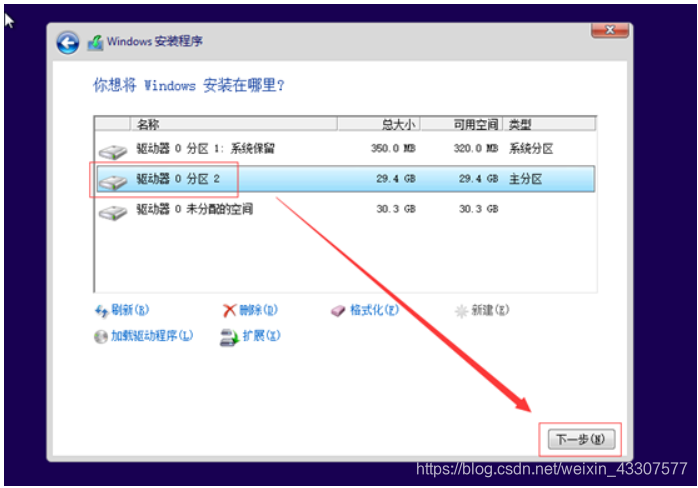Click the 总大小 column header
The width and height of the screenshot is (698, 488).
tap(378, 124)
